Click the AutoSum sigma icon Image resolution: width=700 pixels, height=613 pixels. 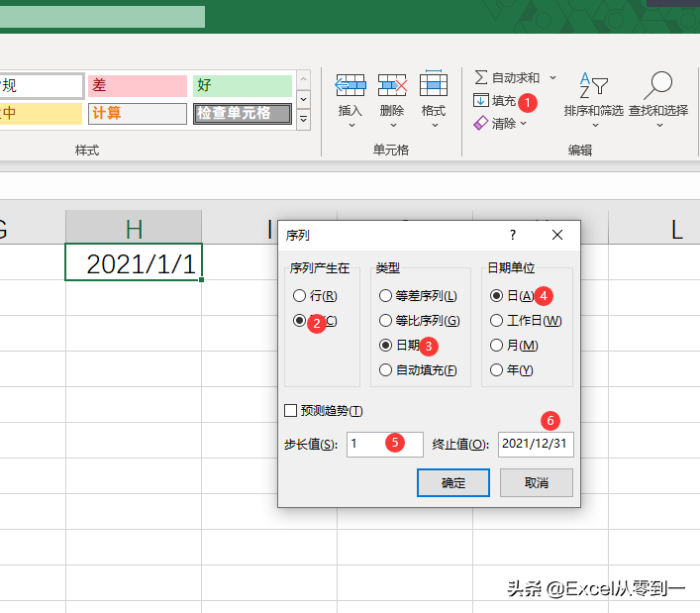pos(481,77)
